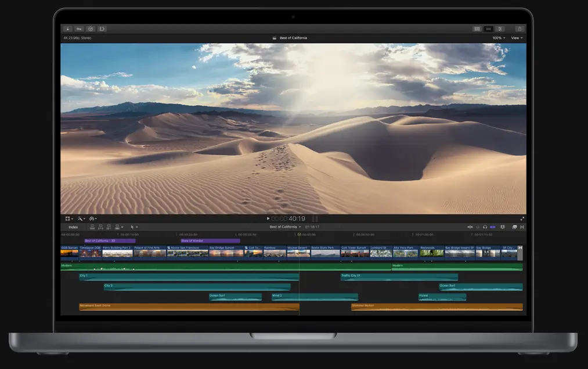Open the Share icon at top right
The height and width of the screenshot is (369, 588).
coord(519,28)
